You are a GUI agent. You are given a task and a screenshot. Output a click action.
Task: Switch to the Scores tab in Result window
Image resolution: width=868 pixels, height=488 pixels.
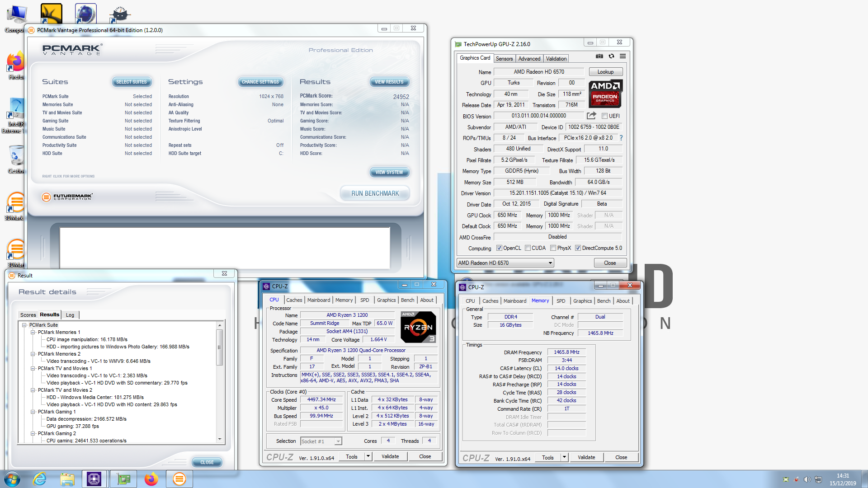click(28, 315)
